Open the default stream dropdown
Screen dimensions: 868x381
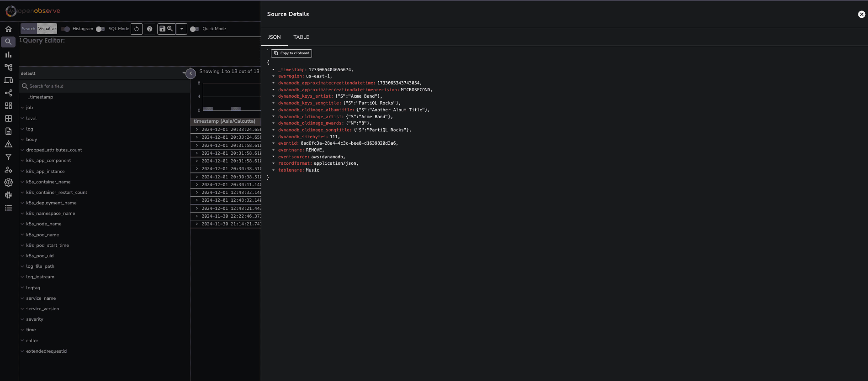click(x=103, y=73)
